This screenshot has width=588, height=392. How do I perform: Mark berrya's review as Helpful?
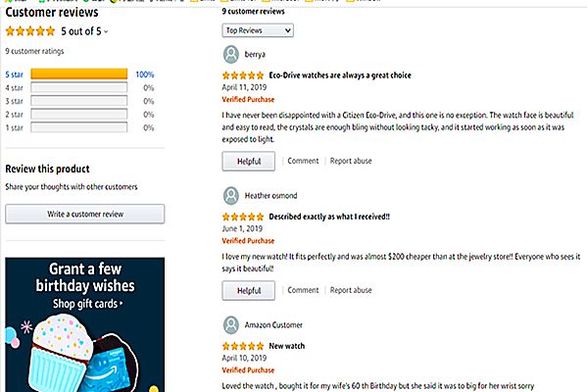click(x=249, y=161)
